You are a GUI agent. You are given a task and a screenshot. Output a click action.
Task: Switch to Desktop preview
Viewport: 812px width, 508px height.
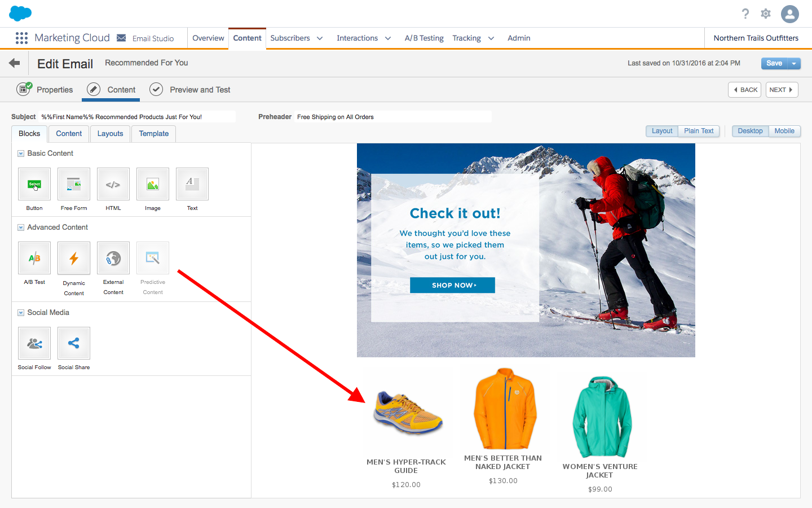750,131
